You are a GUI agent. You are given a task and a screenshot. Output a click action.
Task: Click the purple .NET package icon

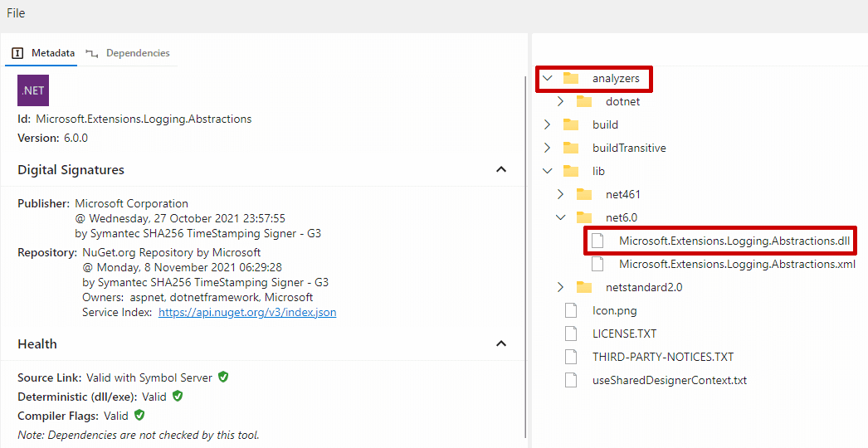33,90
